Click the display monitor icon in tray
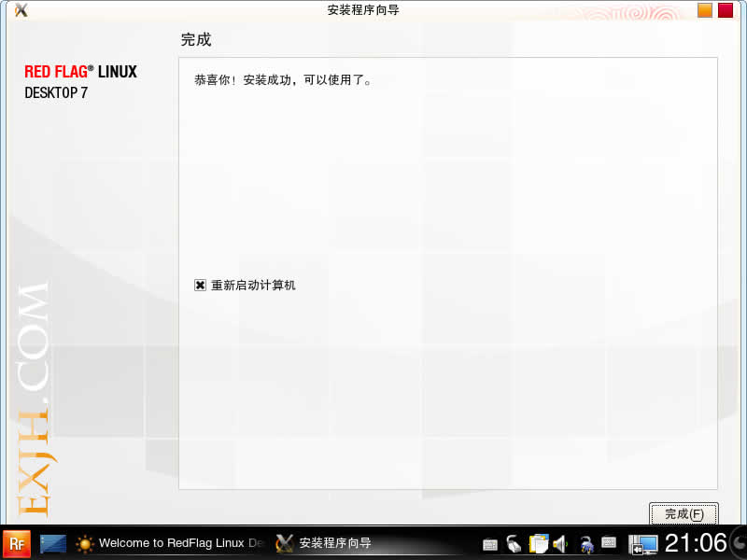The image size is (747, 560). click(643, 543)
